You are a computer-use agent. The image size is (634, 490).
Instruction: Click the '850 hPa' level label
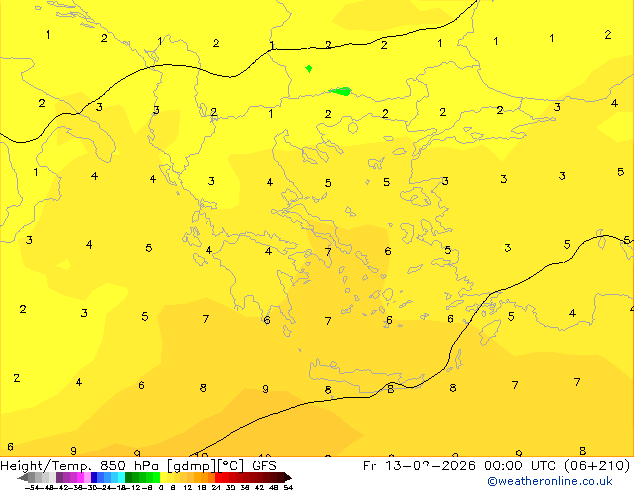(x=131, y=466)
